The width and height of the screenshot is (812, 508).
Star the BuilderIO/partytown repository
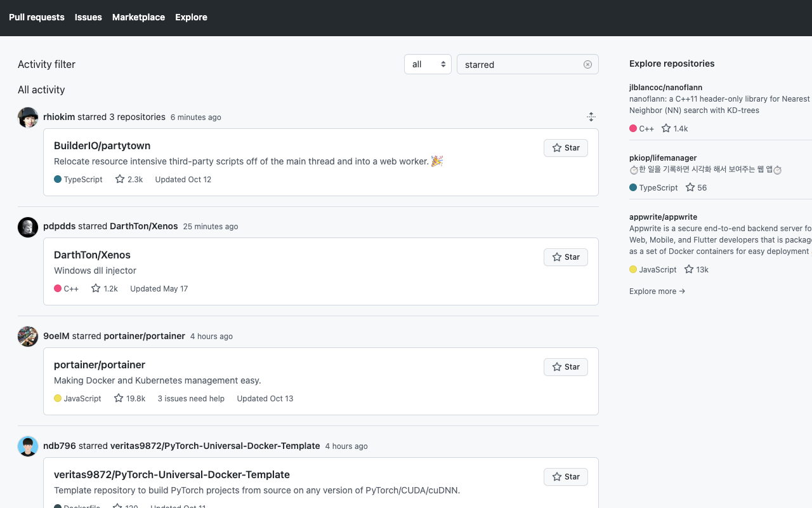566,148
